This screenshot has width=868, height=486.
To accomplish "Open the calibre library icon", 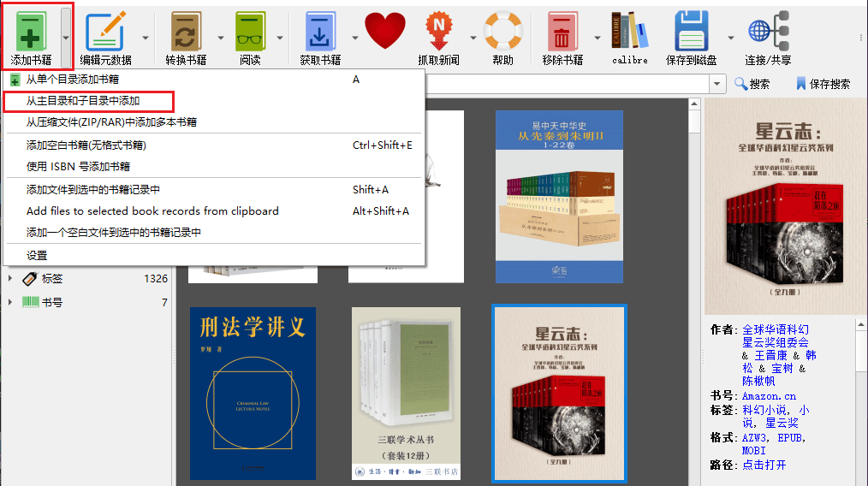I will coord(629,31).
